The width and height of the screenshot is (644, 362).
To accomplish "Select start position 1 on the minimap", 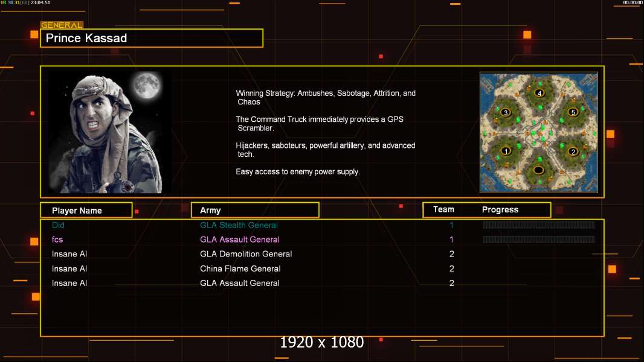I will click(x=506, y=151).
